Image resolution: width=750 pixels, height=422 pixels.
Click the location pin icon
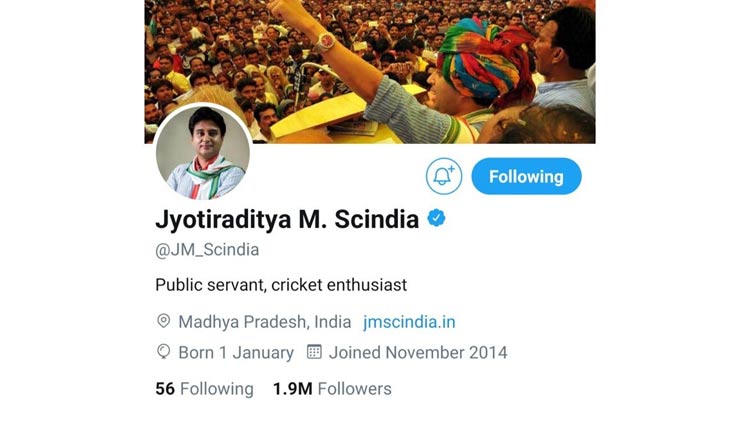point(164,321)
